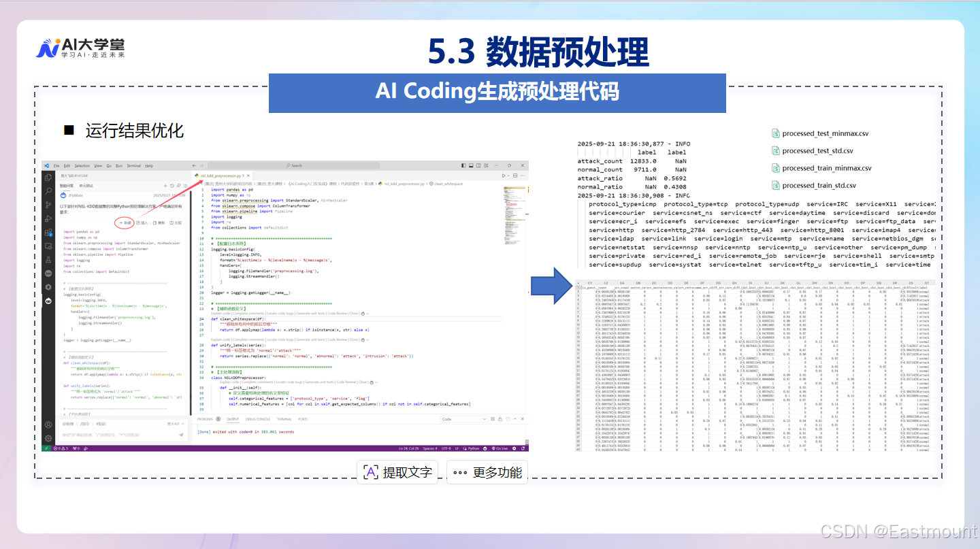The width and height of the screenshot is (980, 549).
Task: Expand the run button dropdown arrow
Action: [508, 176]
